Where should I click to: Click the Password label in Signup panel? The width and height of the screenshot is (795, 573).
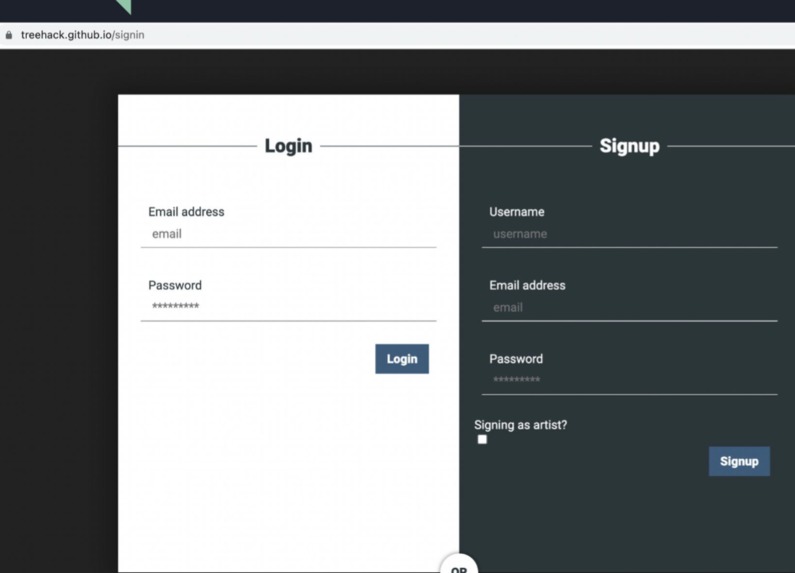click(x=516, y=359)
